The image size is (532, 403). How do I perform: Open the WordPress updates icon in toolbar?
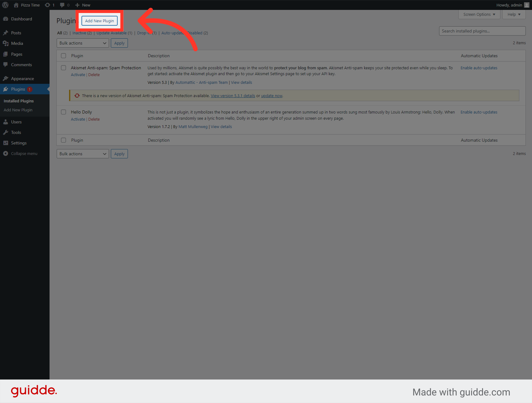pos(47,5)
